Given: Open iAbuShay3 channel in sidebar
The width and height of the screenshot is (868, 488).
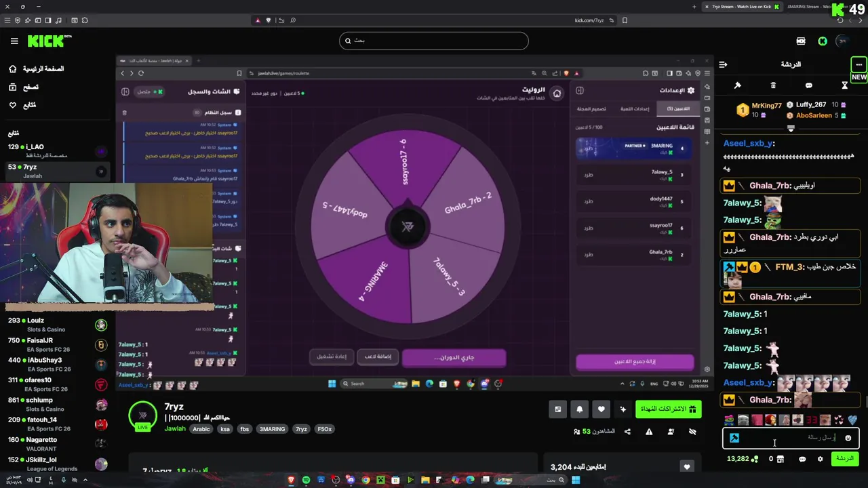Looking at the screenshot, I should (57, 364).
